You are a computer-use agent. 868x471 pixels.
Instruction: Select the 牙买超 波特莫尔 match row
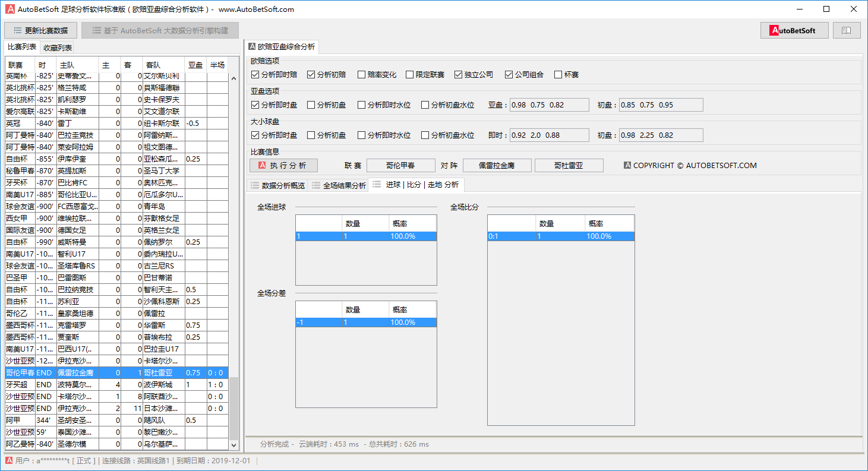[116, 384]
